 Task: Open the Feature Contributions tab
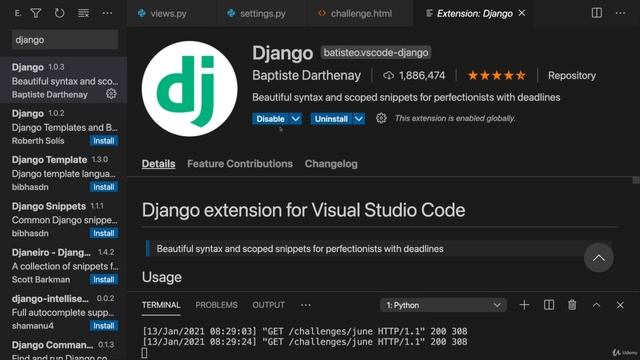pos(240,164)
